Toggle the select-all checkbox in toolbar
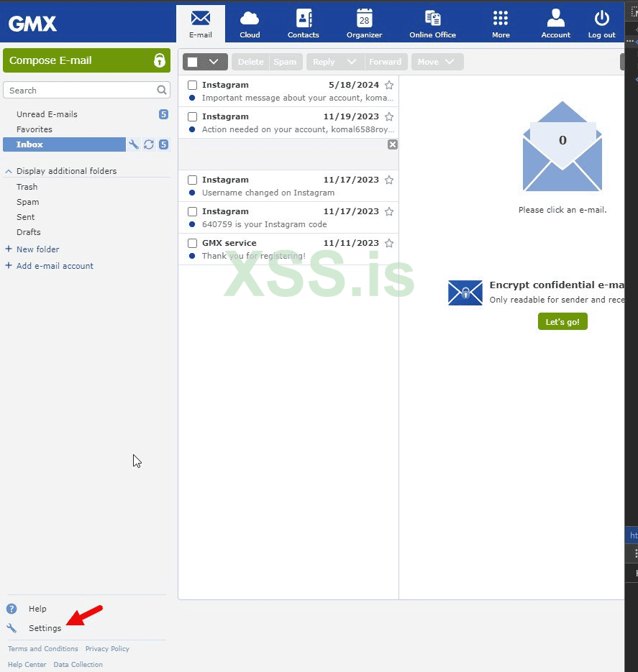 click(x=193, y=62)
